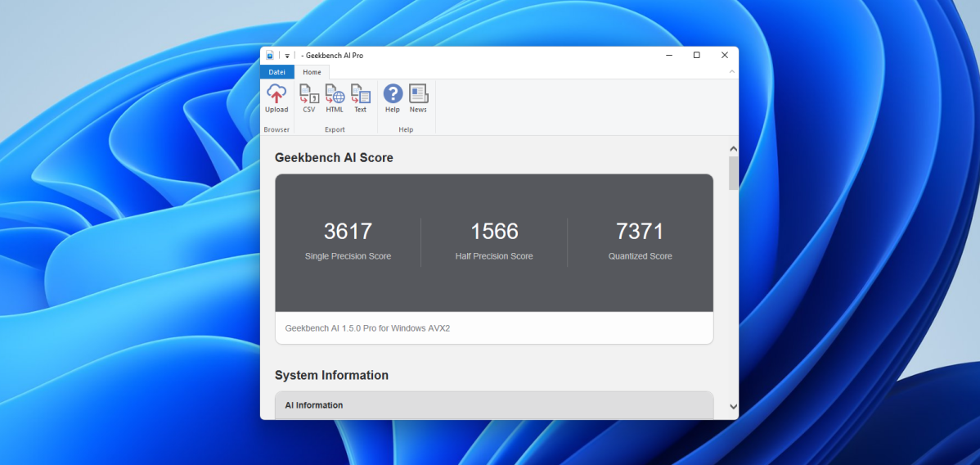Click the Single Precision Score 3617
Viewport: 980px width, 465px height.
[x=348, y=232]
